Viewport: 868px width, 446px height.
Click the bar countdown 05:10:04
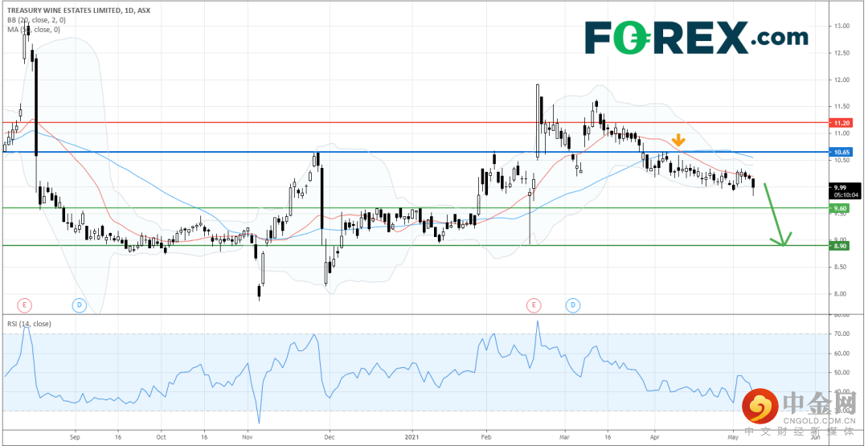(845, 194)
